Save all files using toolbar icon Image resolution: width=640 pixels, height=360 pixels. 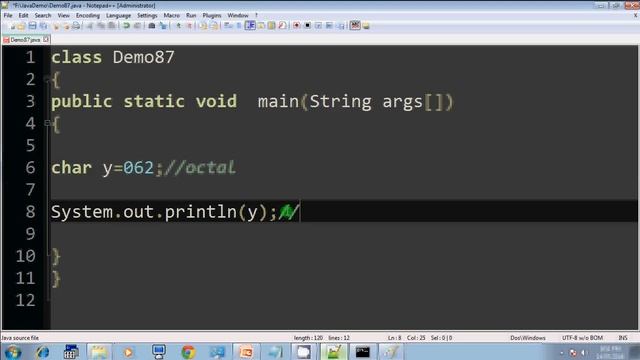point(43,26)
